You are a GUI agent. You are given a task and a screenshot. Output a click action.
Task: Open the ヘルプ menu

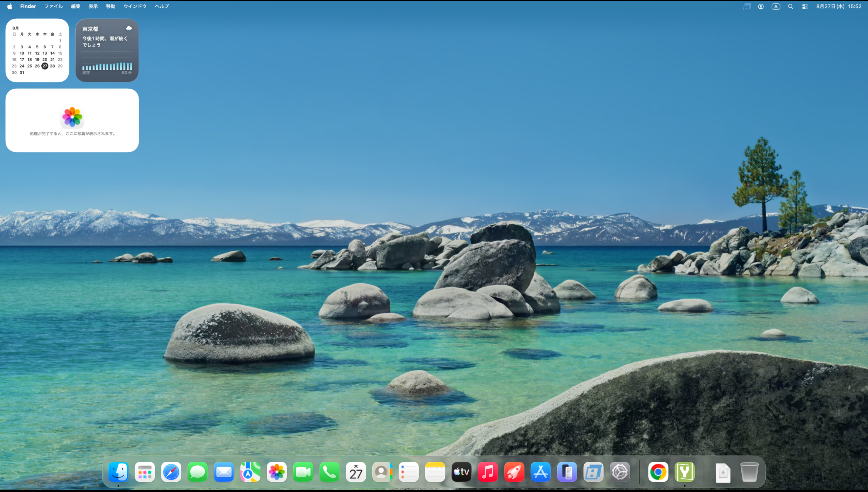162,6
